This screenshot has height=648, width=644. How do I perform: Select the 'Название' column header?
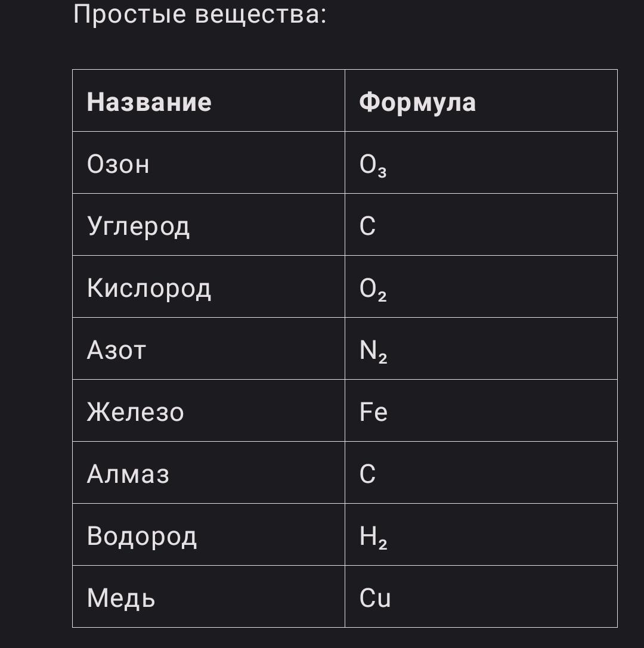click(209, 100)
